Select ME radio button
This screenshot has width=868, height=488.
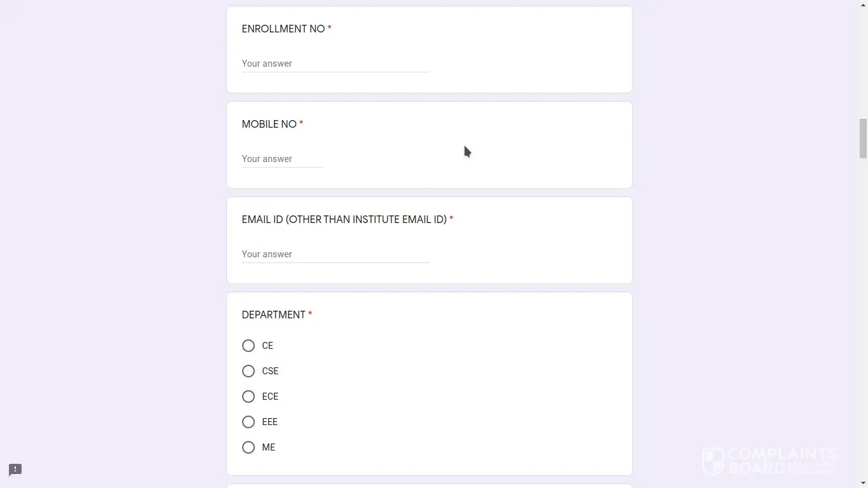point(248,447)
